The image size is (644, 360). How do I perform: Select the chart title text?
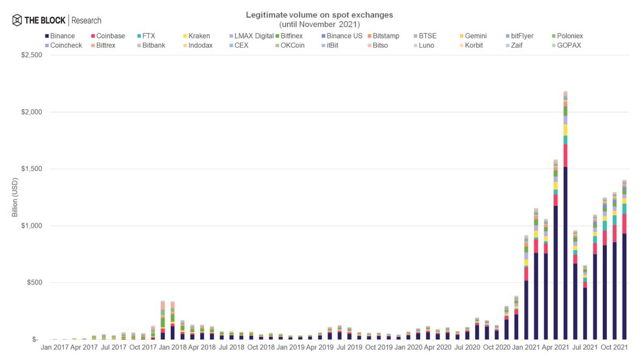click(x=319, y=15)
